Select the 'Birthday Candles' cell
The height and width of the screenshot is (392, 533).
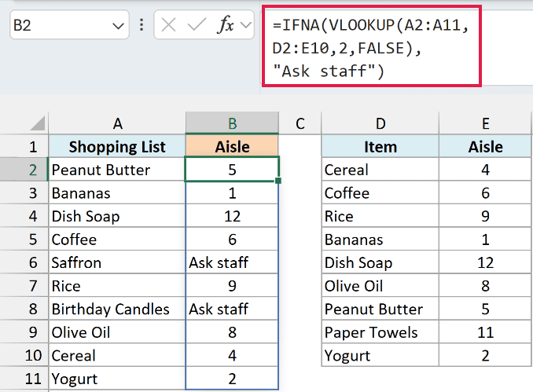coord(117,309)
